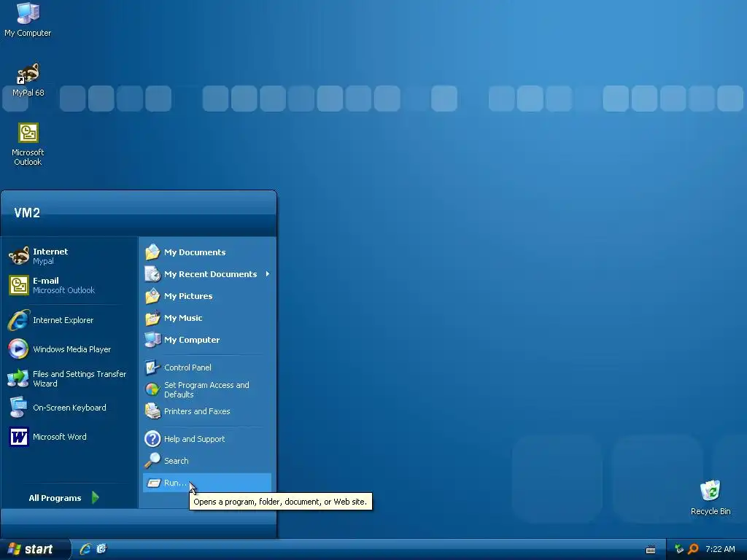Click the network tray icon
The image size is (747, 560).
(x=679, y=549)
